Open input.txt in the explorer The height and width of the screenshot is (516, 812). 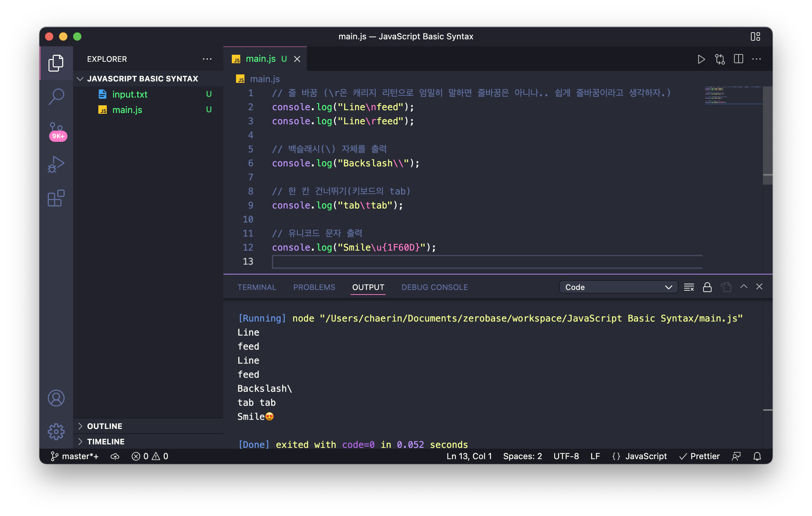130,94
